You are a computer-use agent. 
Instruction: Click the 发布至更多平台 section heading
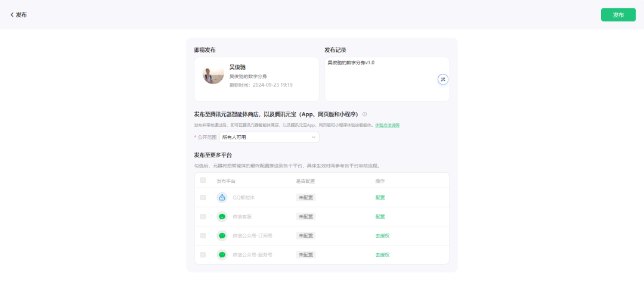(213, 155)
